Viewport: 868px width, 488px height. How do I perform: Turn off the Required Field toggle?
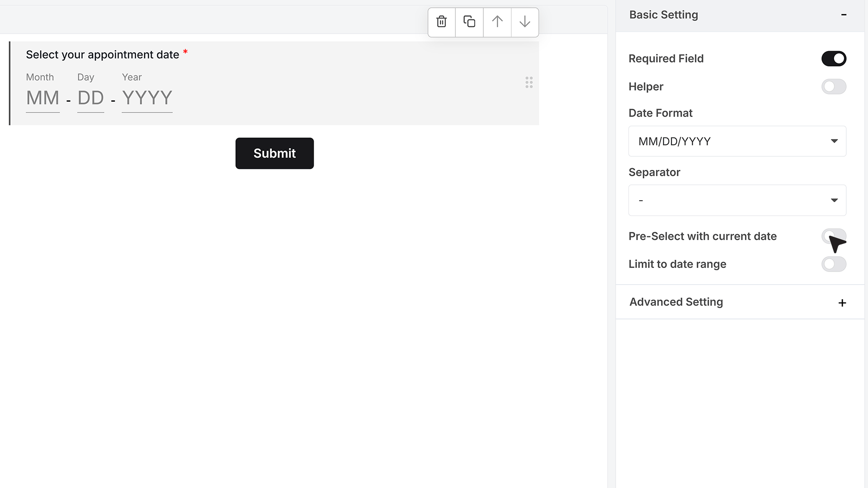(834, 59)
